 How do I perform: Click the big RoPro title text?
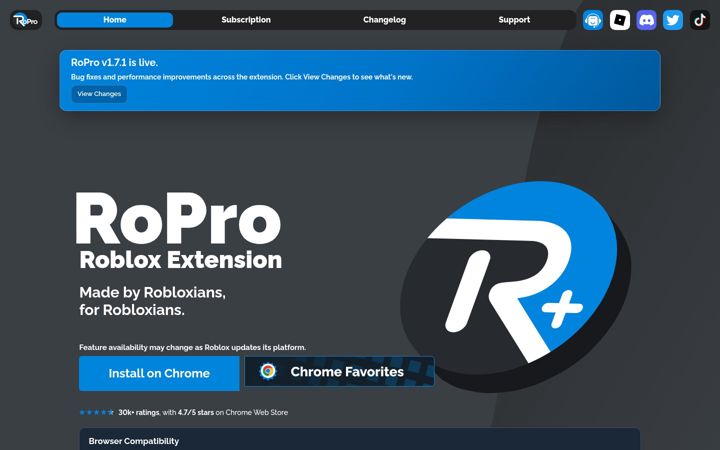tap(178, 219)
